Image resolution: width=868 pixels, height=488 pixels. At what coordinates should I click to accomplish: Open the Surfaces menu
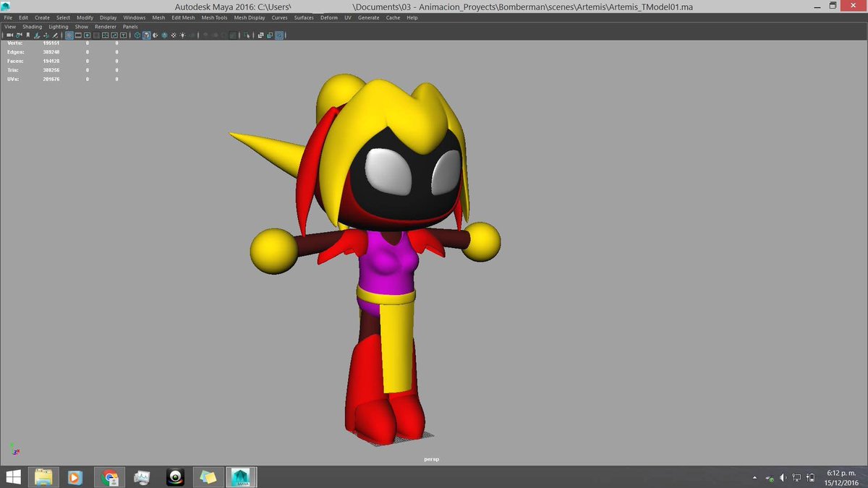coord(304,17)
